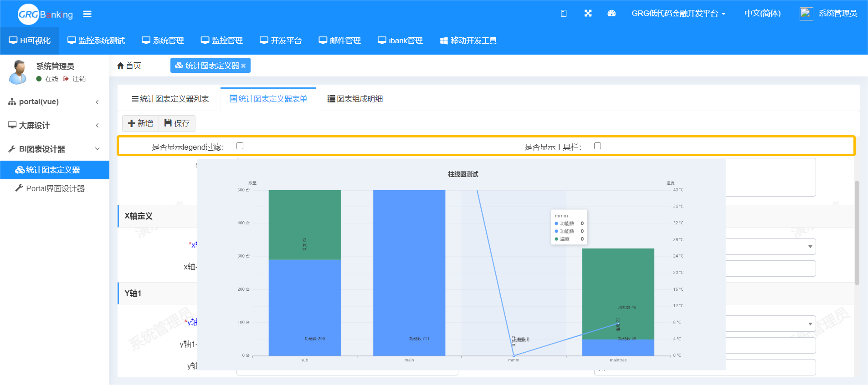Enable 是否显示legend过滤 checkbox
The height and width of the screenshot is (385, 868).
240,146
